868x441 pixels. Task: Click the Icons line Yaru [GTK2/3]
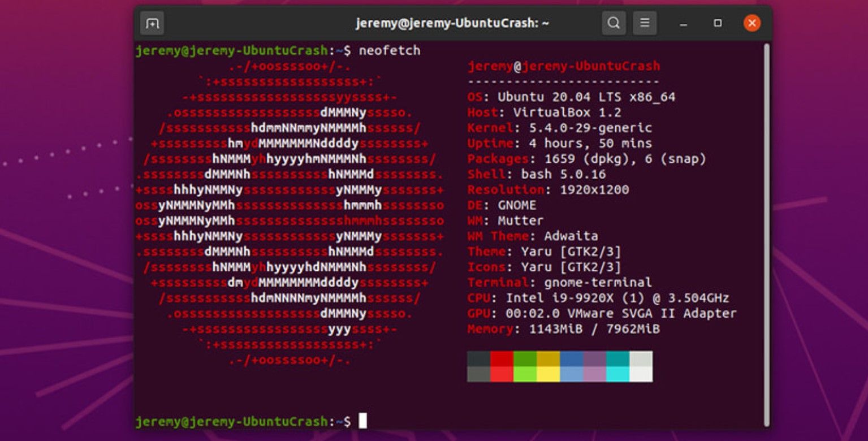545,267
